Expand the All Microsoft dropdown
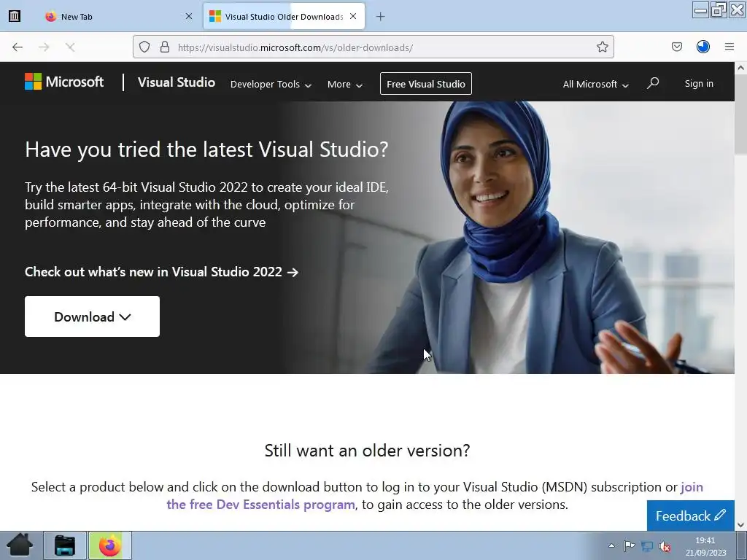747x560 pixels. pyautogui.click(x=595, y=85)
